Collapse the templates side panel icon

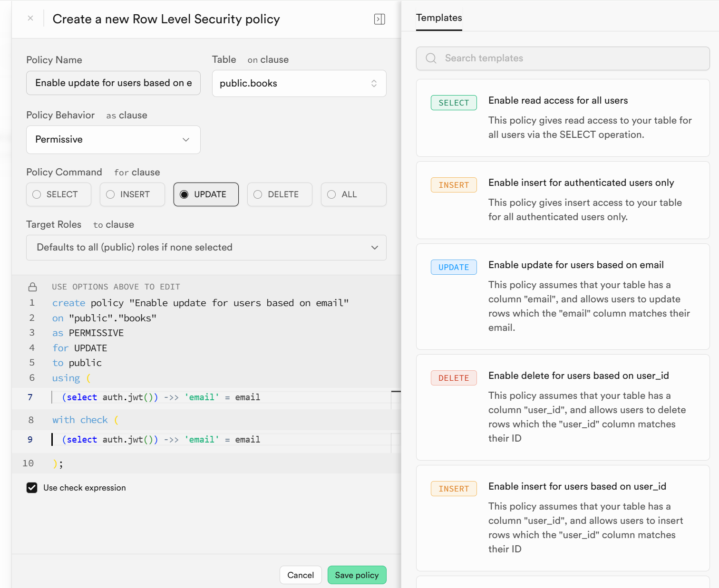pos(379,19)
